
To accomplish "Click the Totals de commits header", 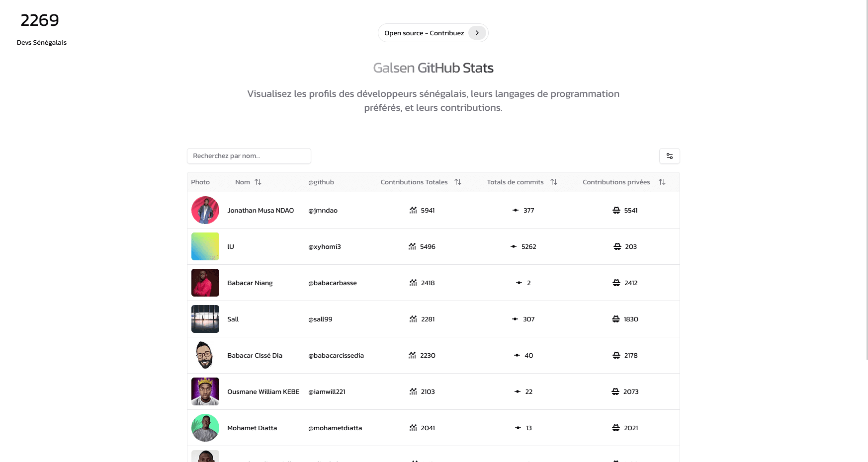I will click(515, 182).
